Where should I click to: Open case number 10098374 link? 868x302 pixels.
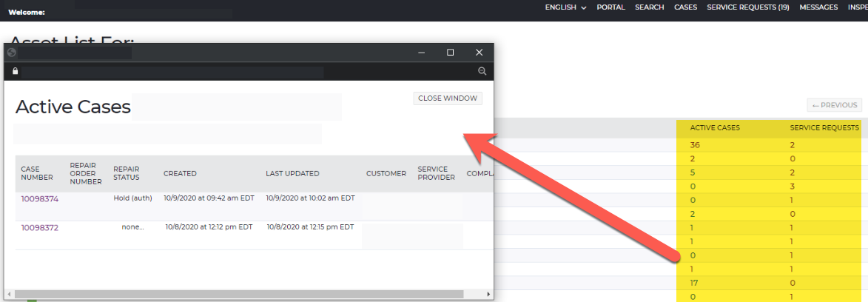40,199
